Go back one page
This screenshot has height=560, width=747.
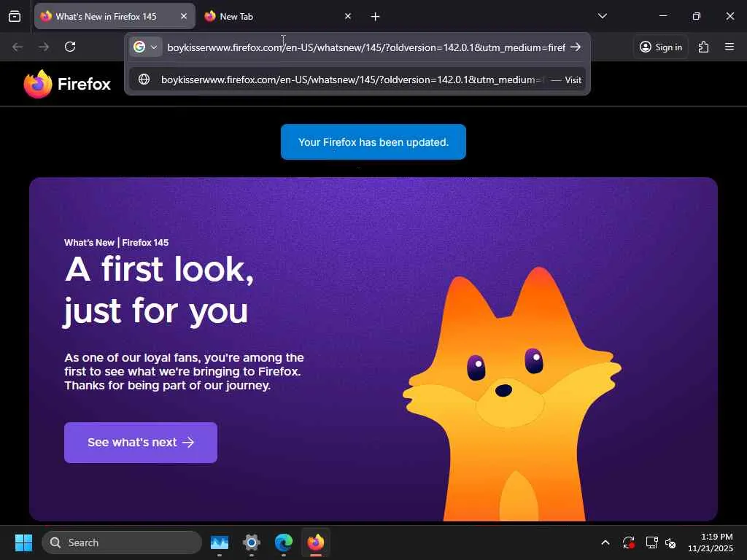coord(18,47)
